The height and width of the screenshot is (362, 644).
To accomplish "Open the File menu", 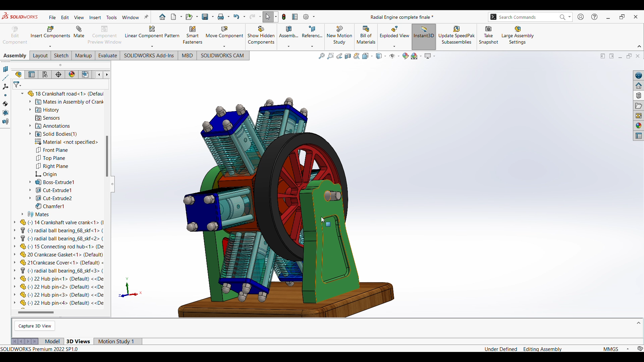I will [x=52, y=17].
